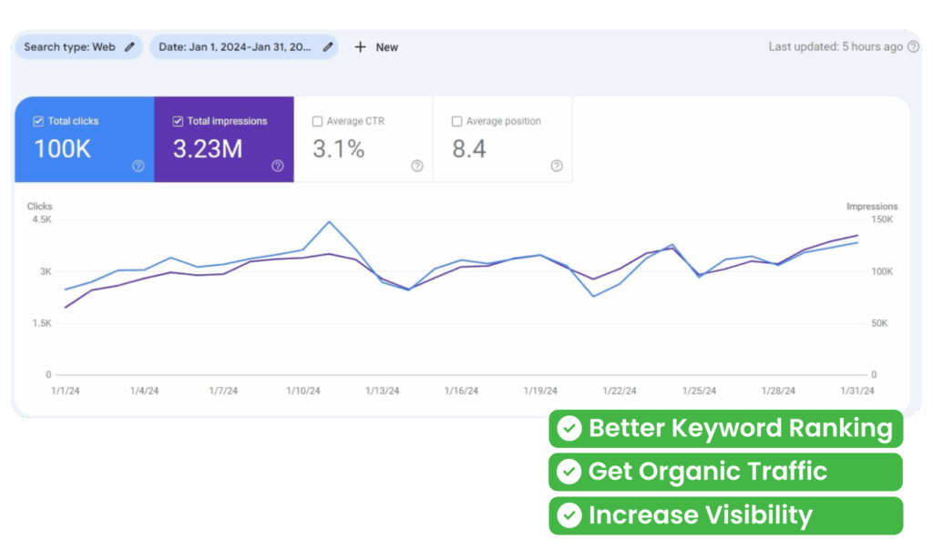This screenshot has width=933, height=560.
Task: Open the Date range filter chip
Action: (235, 47)
